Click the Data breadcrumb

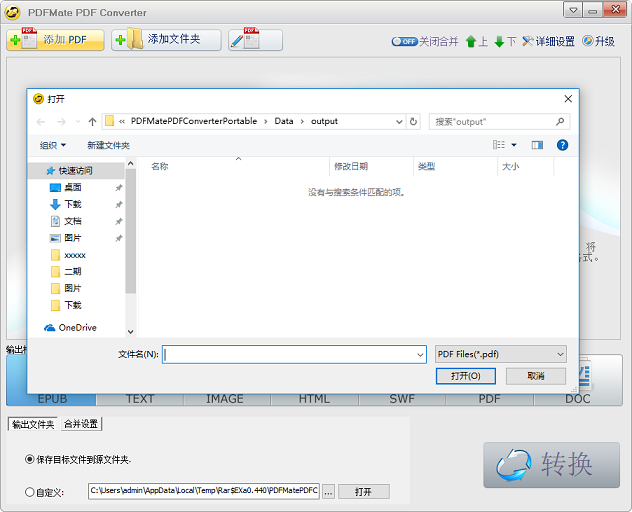[x=284, y=121]
